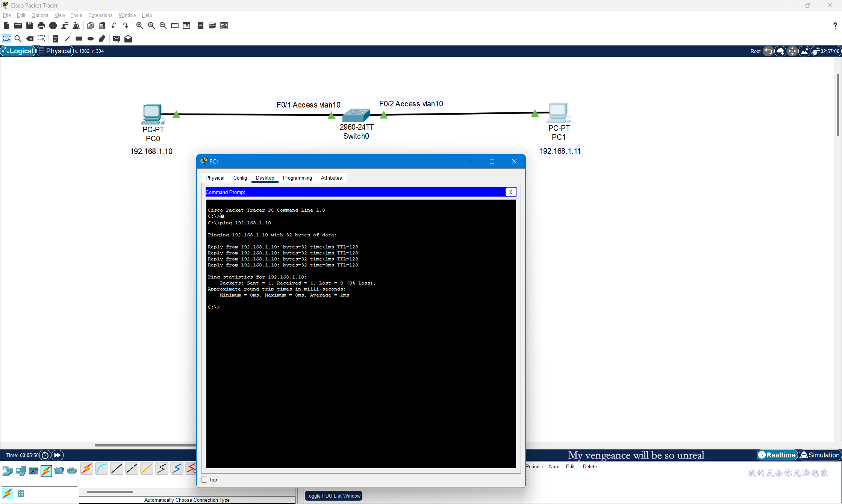Click the Fast Forward Time button
Screen dimensions: 842x504
tap(58, 455)
